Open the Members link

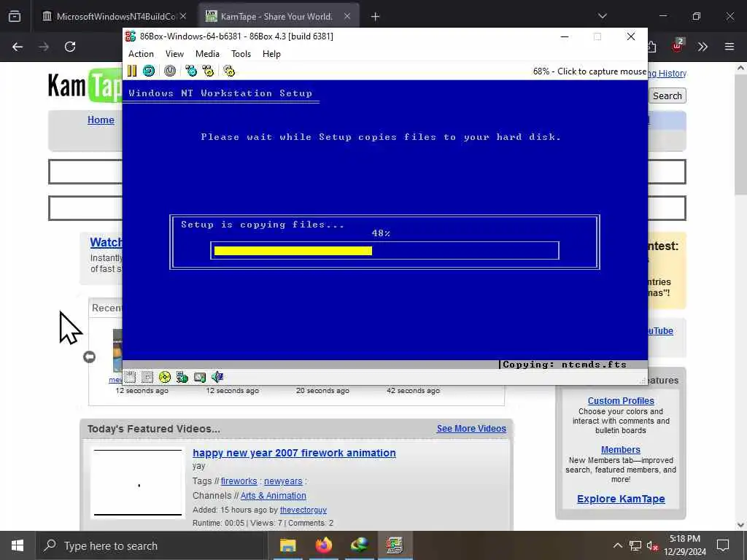point(620,449)
